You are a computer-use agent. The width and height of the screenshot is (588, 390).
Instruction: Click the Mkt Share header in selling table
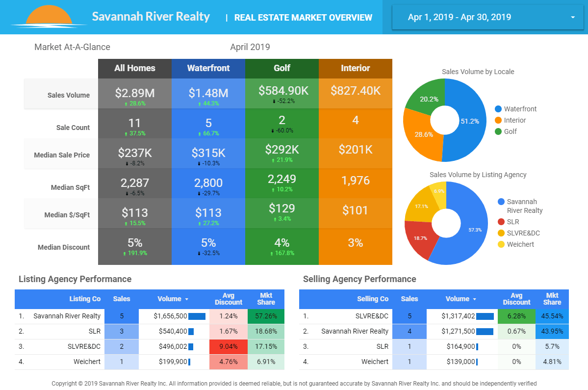(552, 299)
